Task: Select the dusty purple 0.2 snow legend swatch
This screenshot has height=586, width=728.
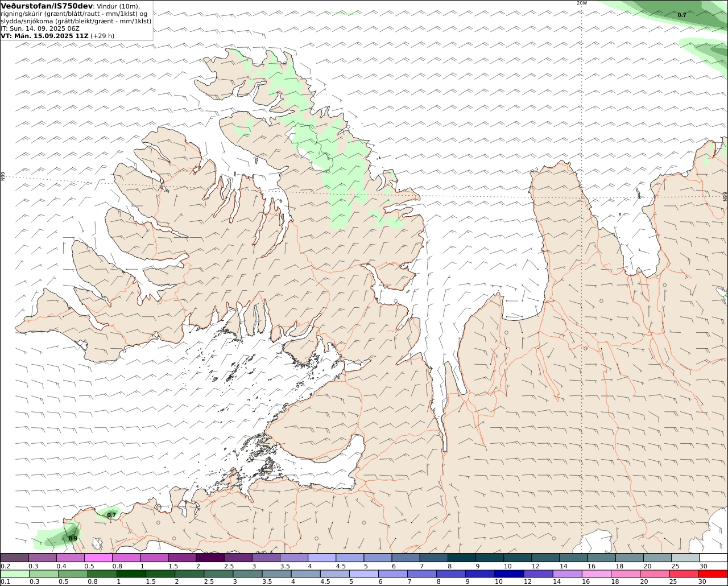Action: [x=14, y=558]
